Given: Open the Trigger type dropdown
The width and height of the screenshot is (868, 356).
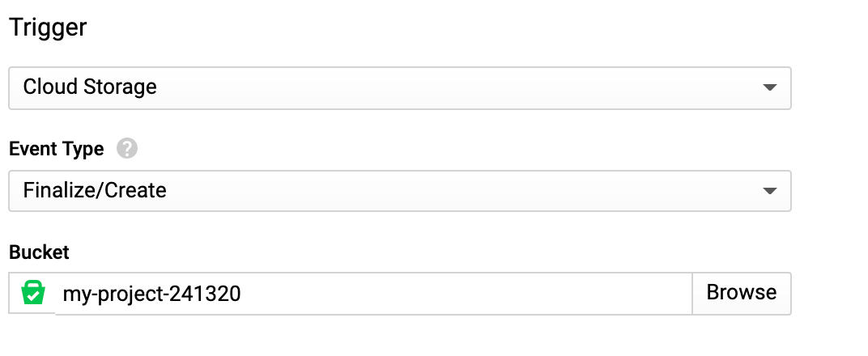Looking at the screenshot, I should (x=399, y=87).
